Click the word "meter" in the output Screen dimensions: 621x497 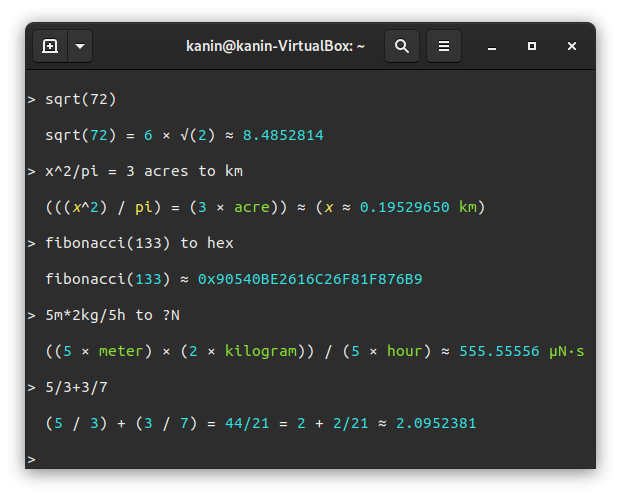tap(121, 351)
